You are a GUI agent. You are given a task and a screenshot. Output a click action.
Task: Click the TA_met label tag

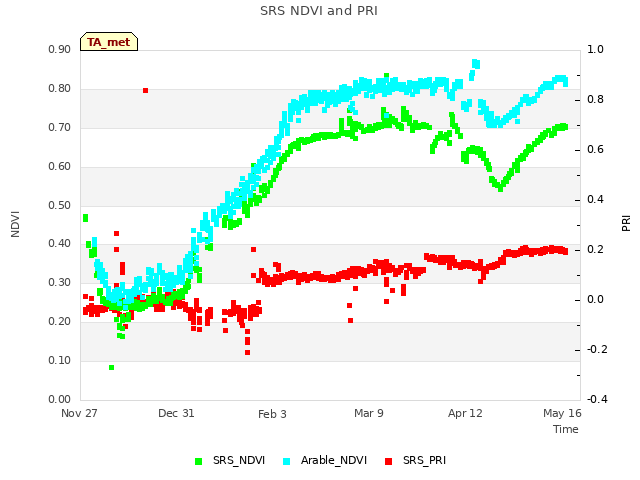[x=109, y=42]
